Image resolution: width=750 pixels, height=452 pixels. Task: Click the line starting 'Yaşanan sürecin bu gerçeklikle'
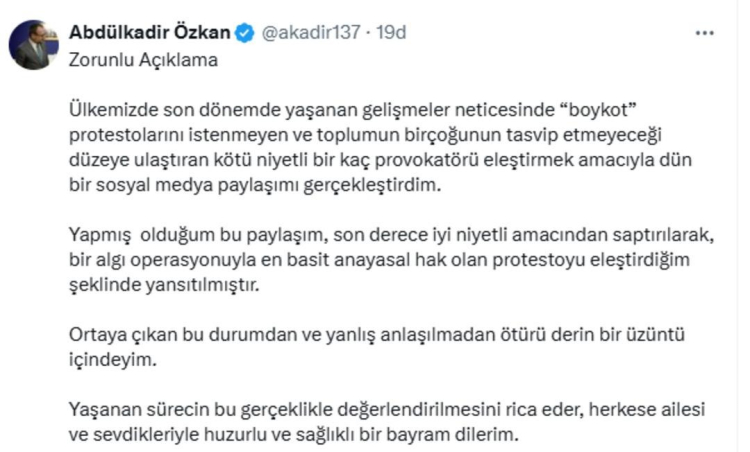point(385,408)
